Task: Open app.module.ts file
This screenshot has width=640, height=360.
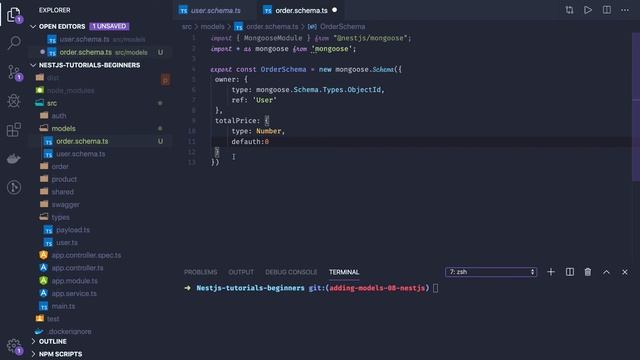Action: [100, 281]
